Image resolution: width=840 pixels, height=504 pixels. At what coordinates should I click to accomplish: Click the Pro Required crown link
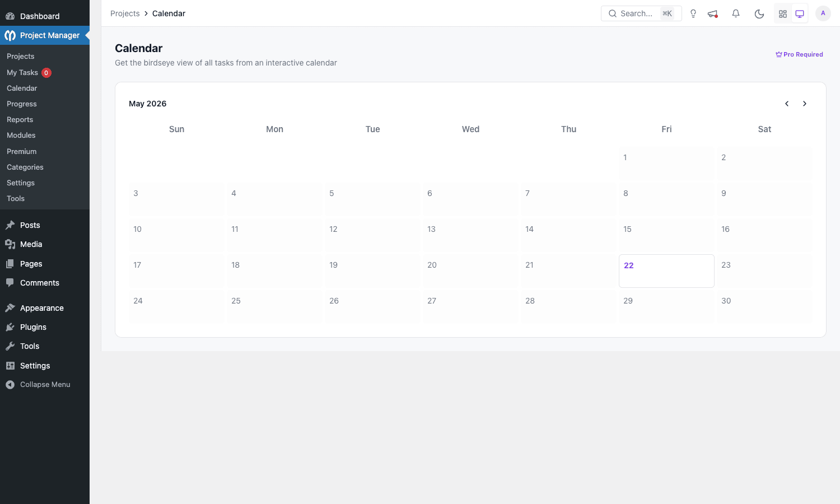[799, 54]
